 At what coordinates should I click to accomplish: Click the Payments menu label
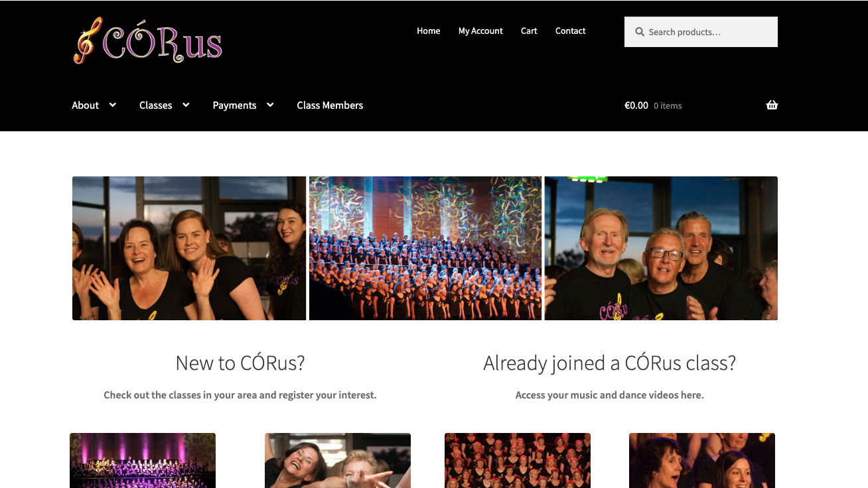234,105
